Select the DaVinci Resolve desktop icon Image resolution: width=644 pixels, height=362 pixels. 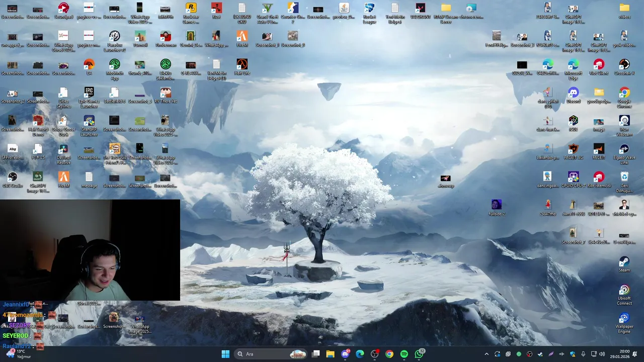pyautogui.click(x=63, y=154)
